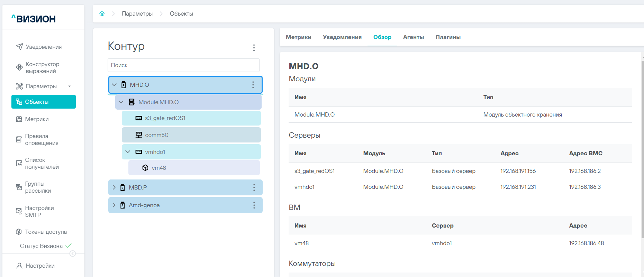
Task: Open the Контур three-dot menu
Action: pos(254,48)
